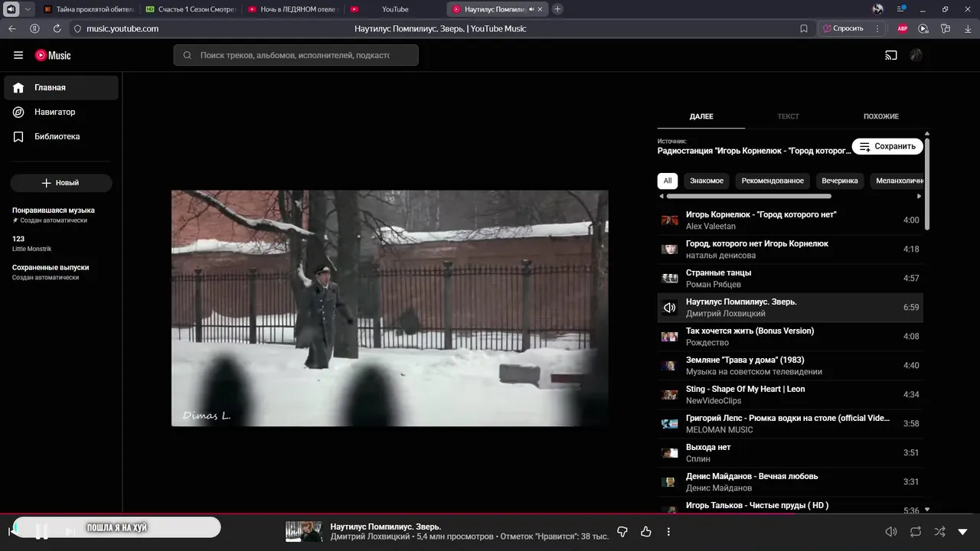Switch to the ДАЛЕЕ tab
Screen dimensions: 980x551
pyautogui.click(x=701, y=116)
